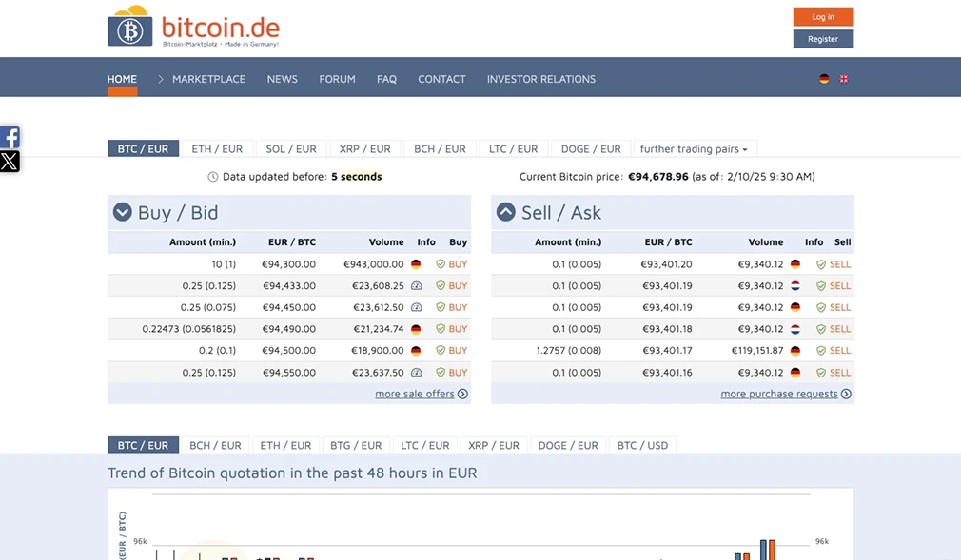Click the green shield icon beside first BUY
Screen dimensions: 961x560
(x=441, y=263)
